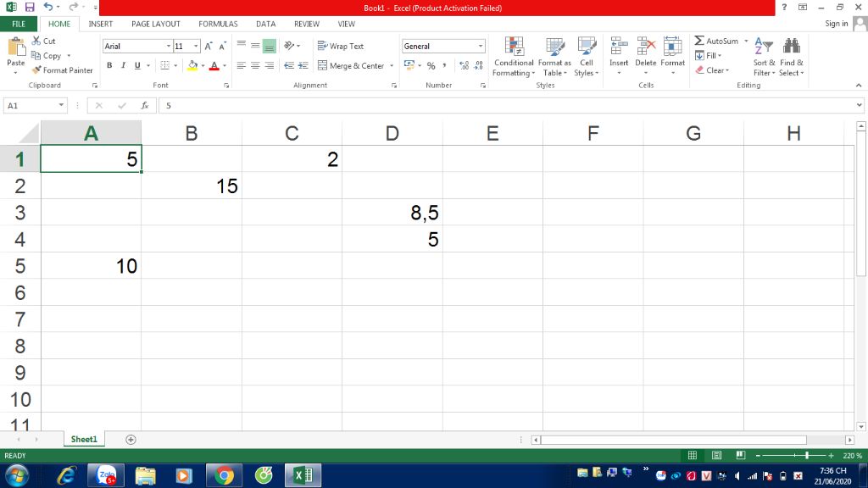This screenshot has height=488, width=868.
Task: Apply comma style number format
Action: click(444, 65)
